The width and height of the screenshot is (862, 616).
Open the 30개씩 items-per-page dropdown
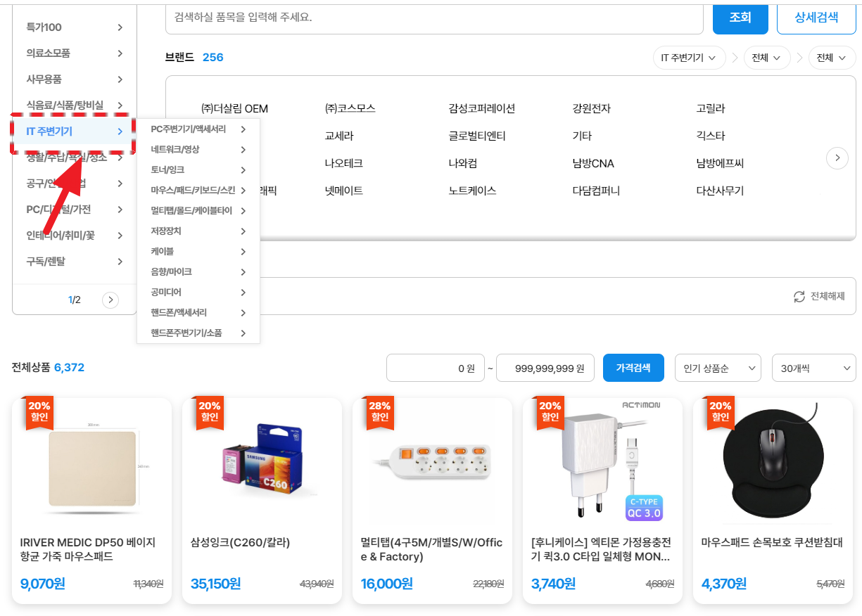[x=814, y=368]
